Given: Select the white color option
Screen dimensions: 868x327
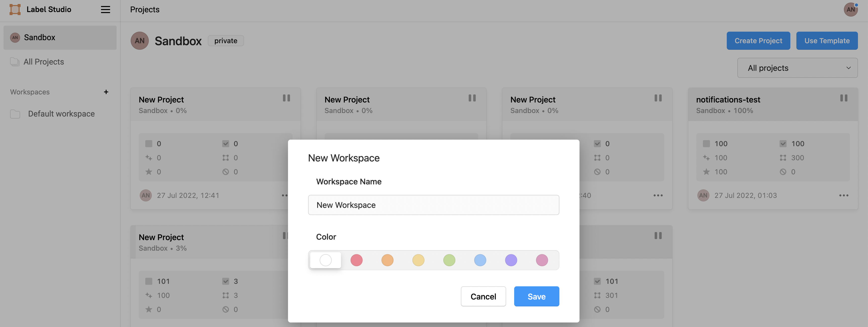Looking at the screenshot, I should click(x=325, y=260).
